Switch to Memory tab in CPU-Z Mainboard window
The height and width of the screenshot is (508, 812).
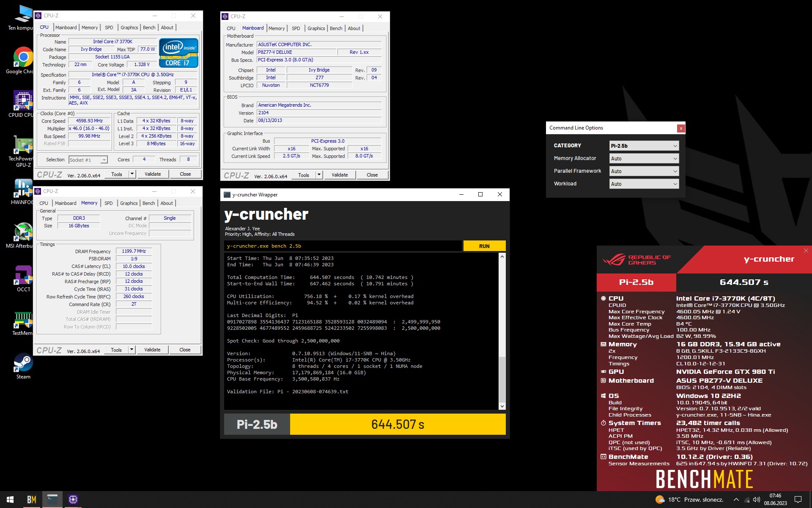[x=277, y=28]
